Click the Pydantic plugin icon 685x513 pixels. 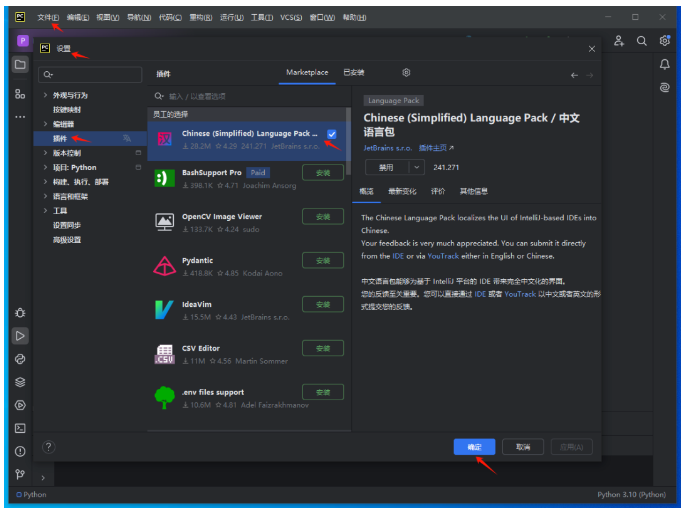[x=165, y=266]
